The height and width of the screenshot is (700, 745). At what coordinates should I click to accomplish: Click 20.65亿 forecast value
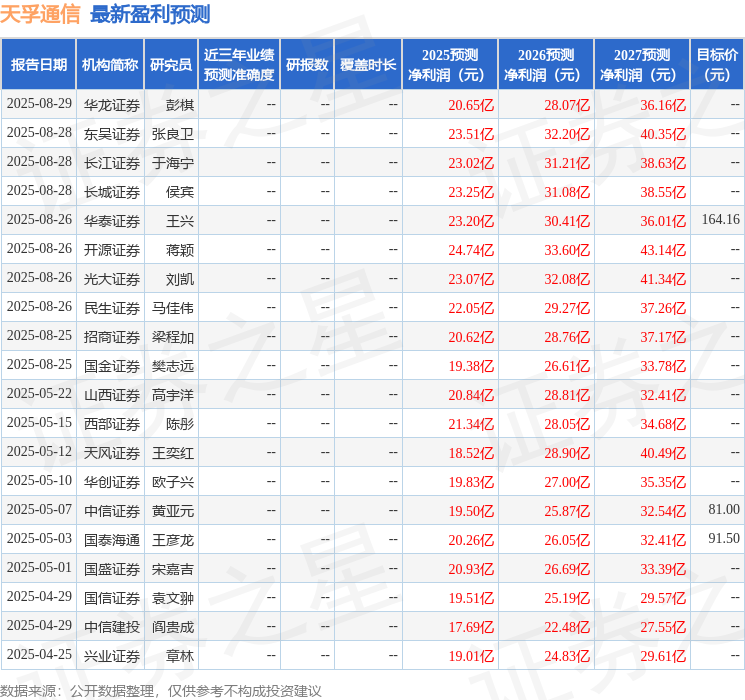pyautogui.click(x=471, y=105)
